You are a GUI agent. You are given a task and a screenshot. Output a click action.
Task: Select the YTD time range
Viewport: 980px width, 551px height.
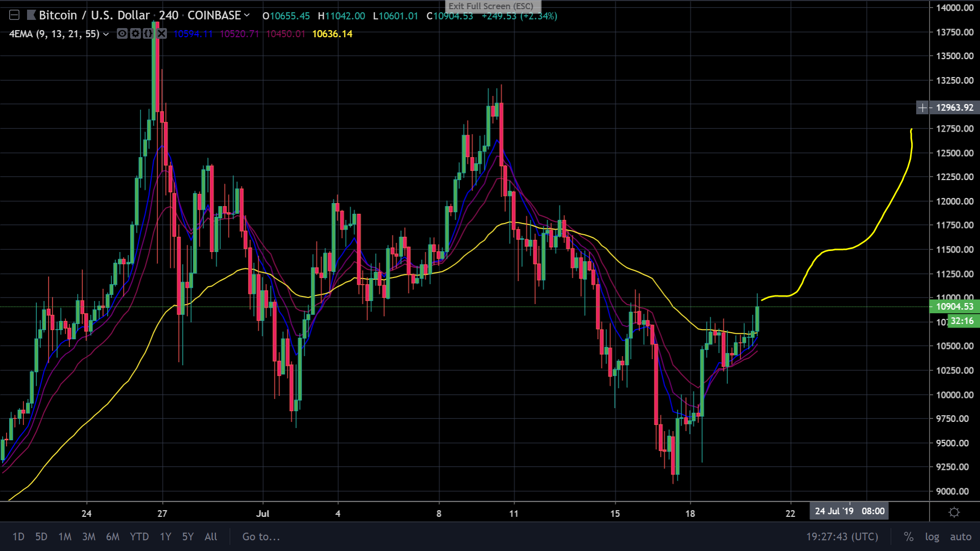pyautogui.click(x=139, y=537)
